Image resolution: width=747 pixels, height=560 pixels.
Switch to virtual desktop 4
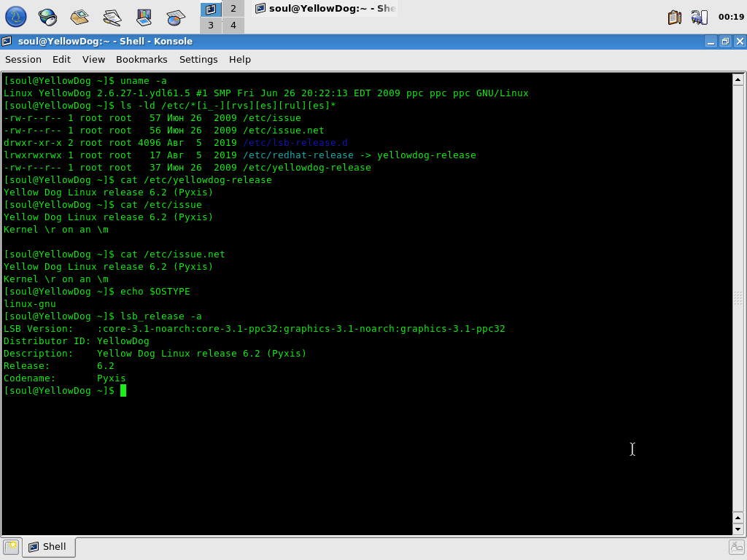(233, 26)
